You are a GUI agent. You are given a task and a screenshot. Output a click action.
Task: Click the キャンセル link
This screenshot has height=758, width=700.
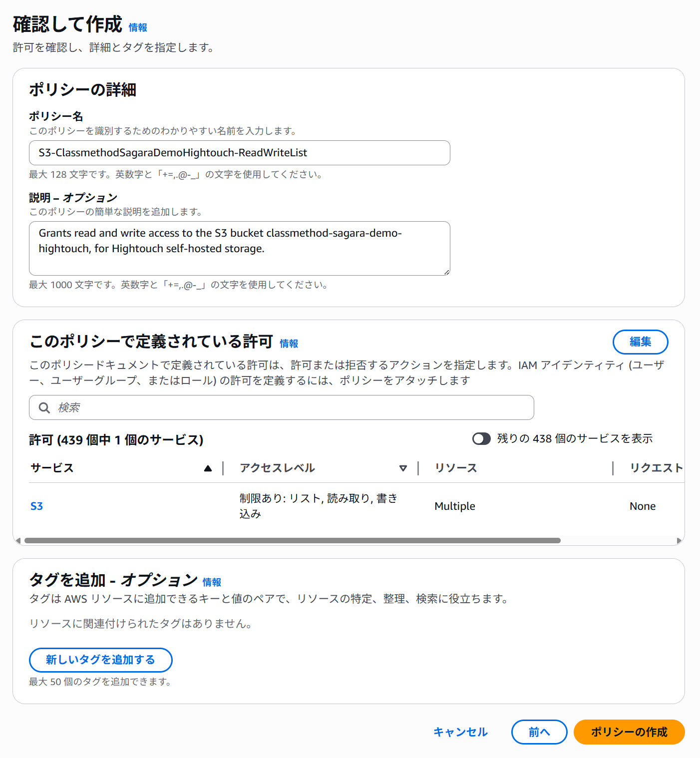point(460,732)
